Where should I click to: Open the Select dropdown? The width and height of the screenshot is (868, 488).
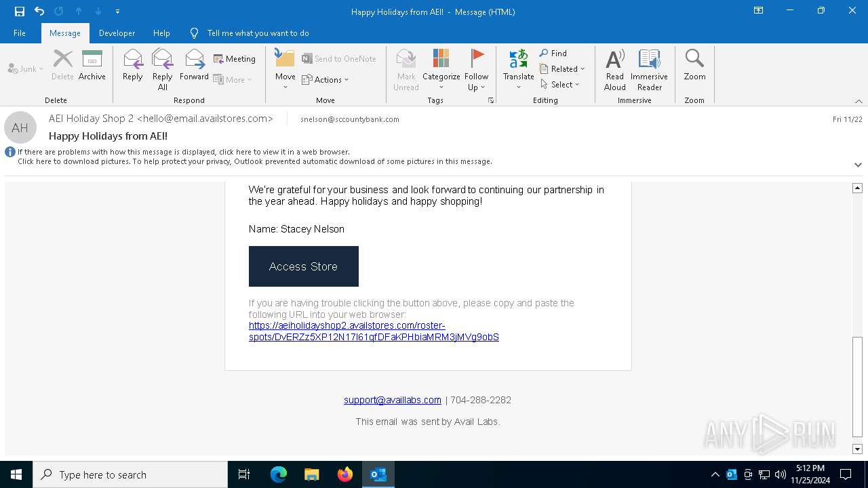click(x=560, y=84)
